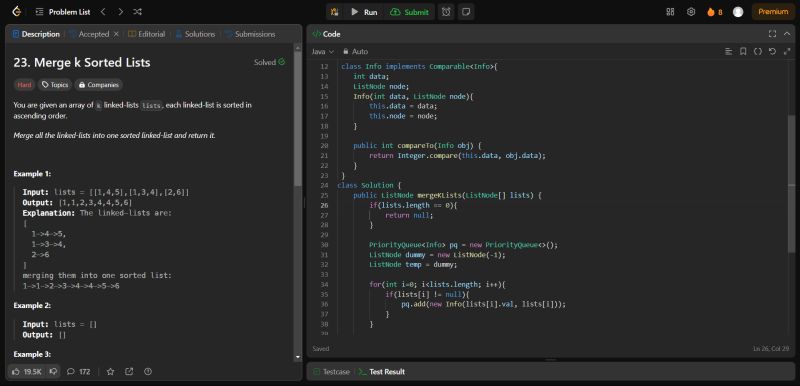The width and height of the screenshot is (800, 386).
Task: Reset code to default icon
Action: tap(772, 52)
